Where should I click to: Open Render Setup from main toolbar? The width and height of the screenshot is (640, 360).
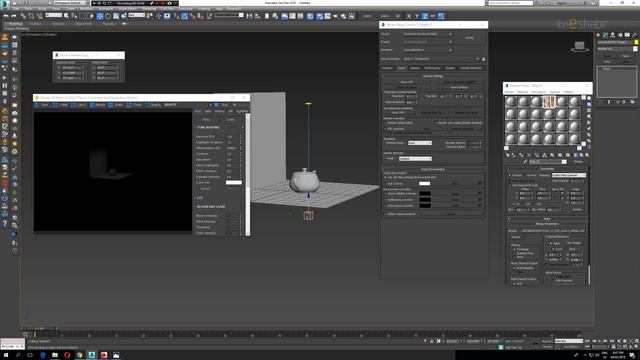(x=320, y=16)
